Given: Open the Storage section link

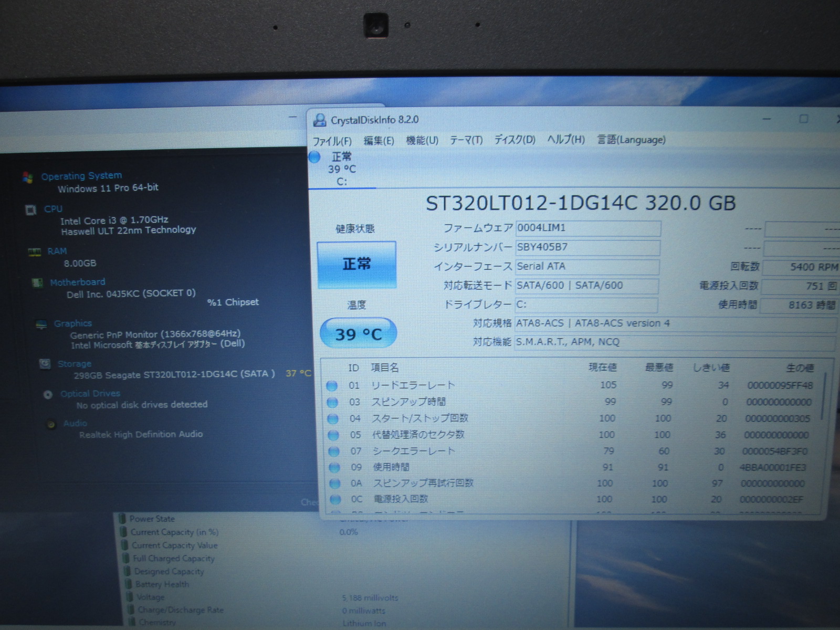Looking at the screenshot, I should tap(74, 364).
